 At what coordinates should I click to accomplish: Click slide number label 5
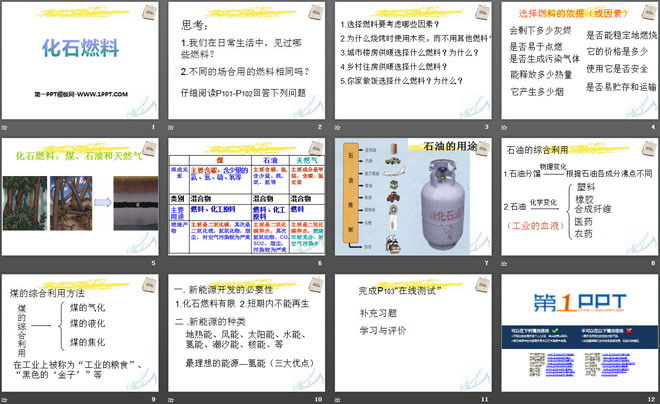(153, 263)
